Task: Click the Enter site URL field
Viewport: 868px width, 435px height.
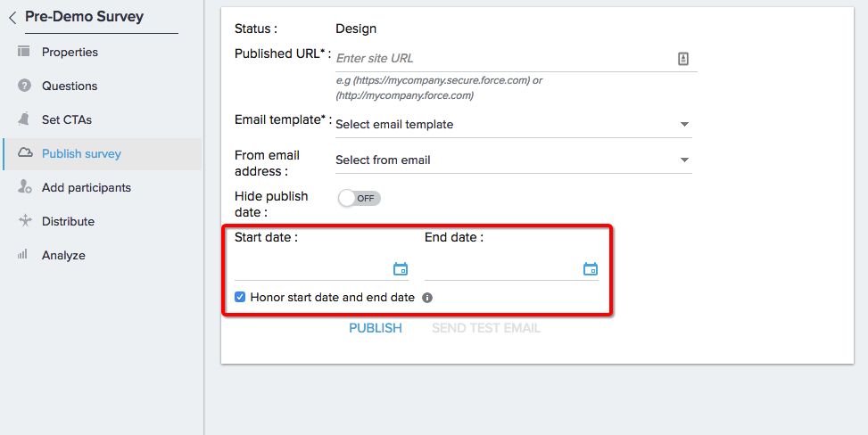Action: pyautogui.click(x=504, y=58)
